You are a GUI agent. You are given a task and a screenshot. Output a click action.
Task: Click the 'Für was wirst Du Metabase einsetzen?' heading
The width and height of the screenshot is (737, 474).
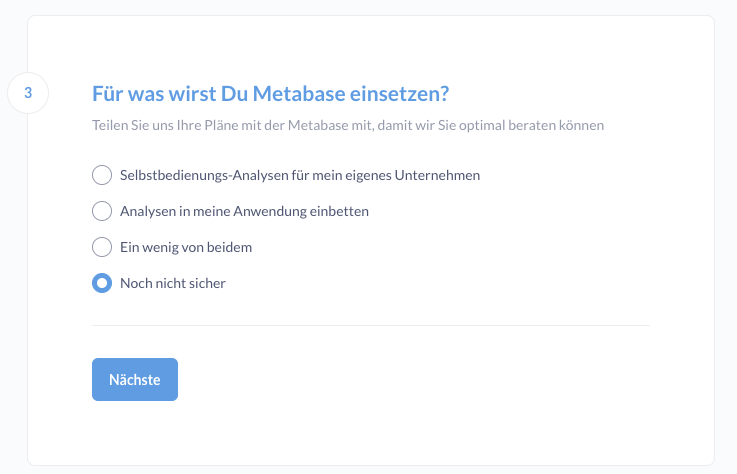coord(270,94)
